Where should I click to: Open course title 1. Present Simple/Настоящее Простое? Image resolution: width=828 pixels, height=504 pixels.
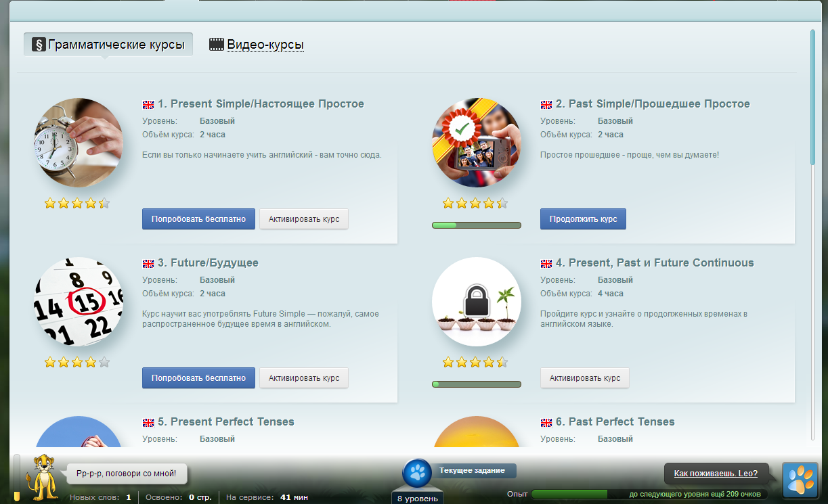[261, 104]
